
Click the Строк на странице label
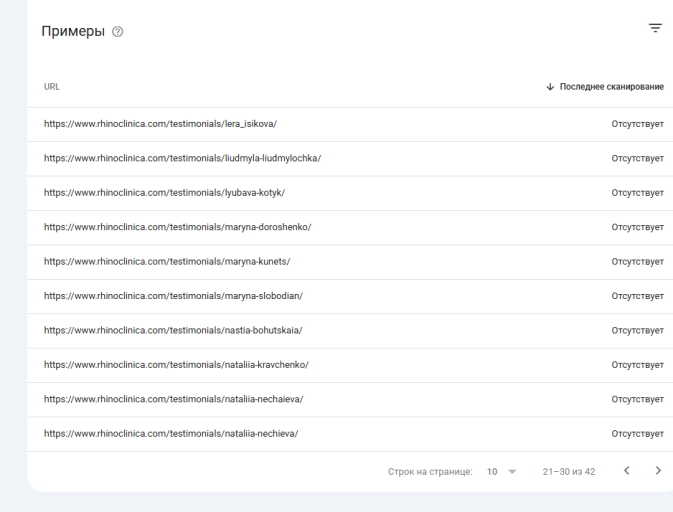click(430, 472)
